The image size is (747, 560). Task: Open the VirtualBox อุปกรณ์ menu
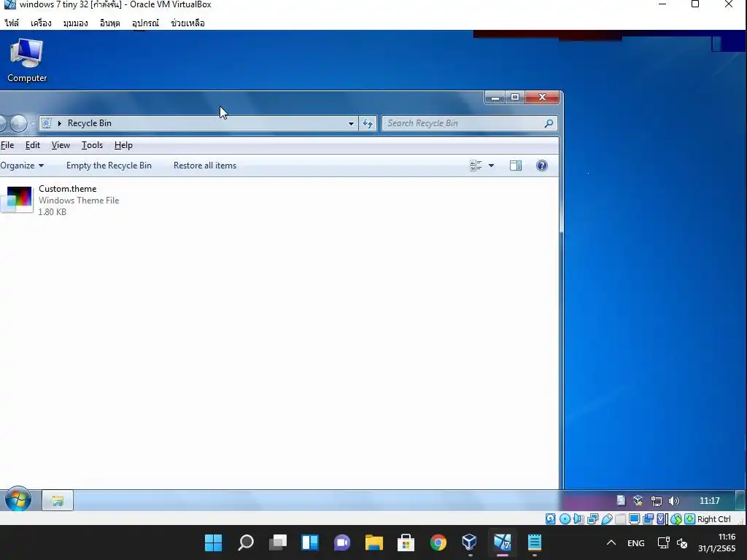tap(145, 23)
